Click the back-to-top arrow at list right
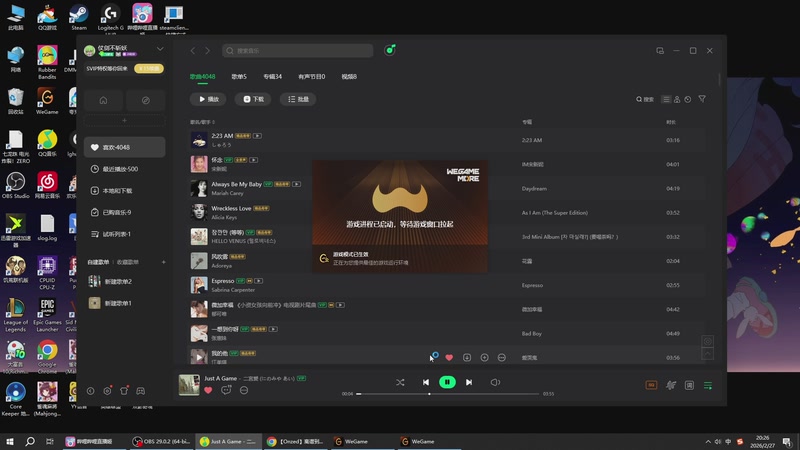Screen dimensions: 800x450 (x=708, y=353)
